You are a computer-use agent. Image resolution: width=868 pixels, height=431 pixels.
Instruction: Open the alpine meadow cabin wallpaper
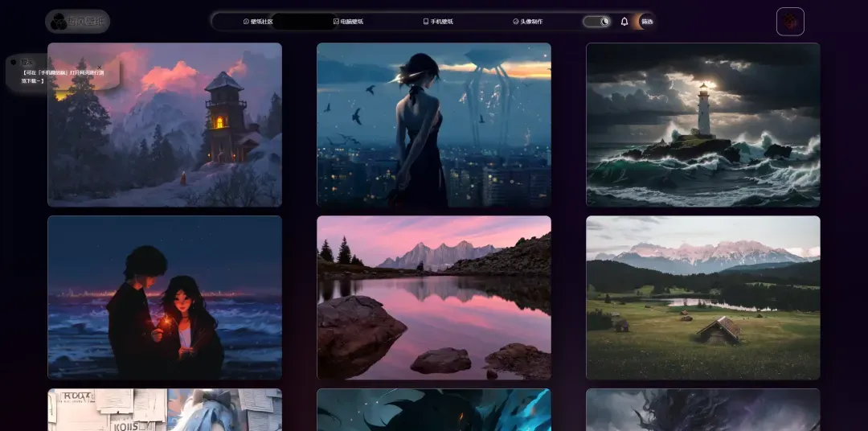click(x=703, y=298)
